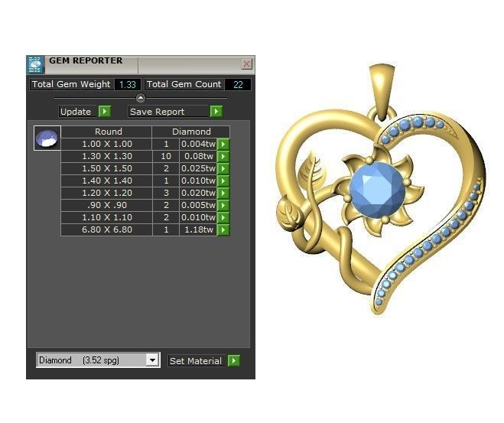Click green arrow for 1.10 X 1.10 row

point(223,217)
